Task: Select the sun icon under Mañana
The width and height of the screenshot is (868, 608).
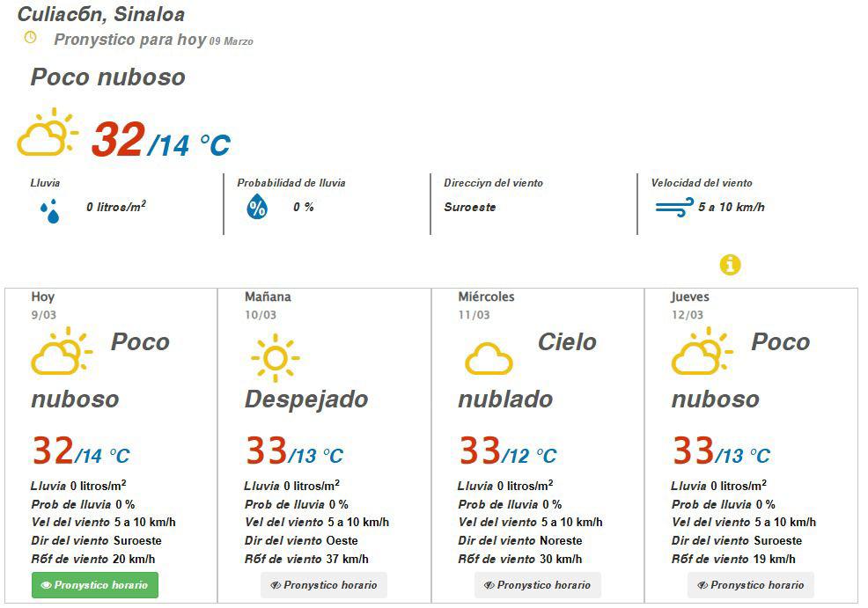Action: (x=275, y=356)
